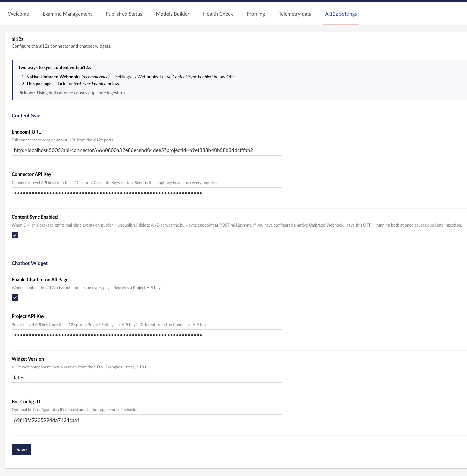Click 'Configure the ai12z connector' description
Viewport: 467px width, 476px height.
click(x=61, y=46)
